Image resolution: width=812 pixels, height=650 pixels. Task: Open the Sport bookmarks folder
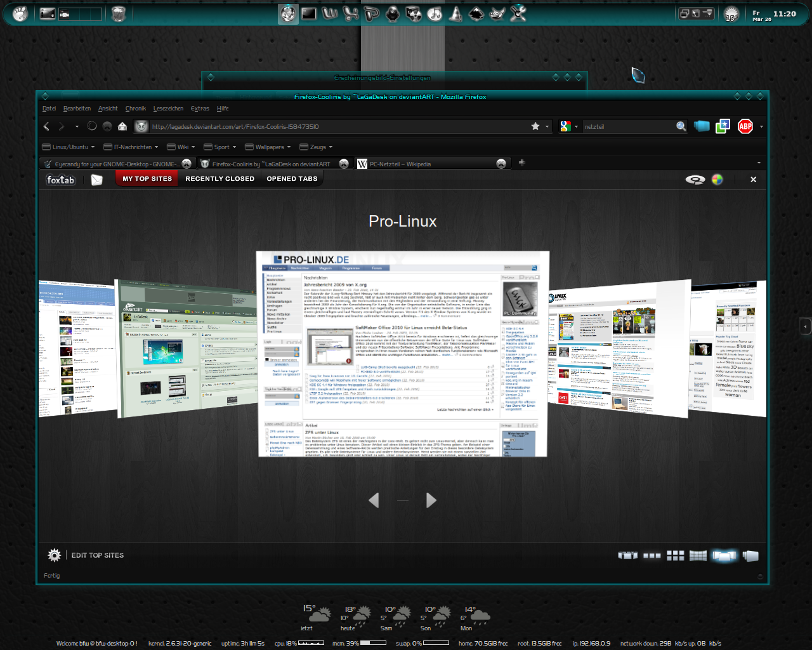tap(220, 147)
